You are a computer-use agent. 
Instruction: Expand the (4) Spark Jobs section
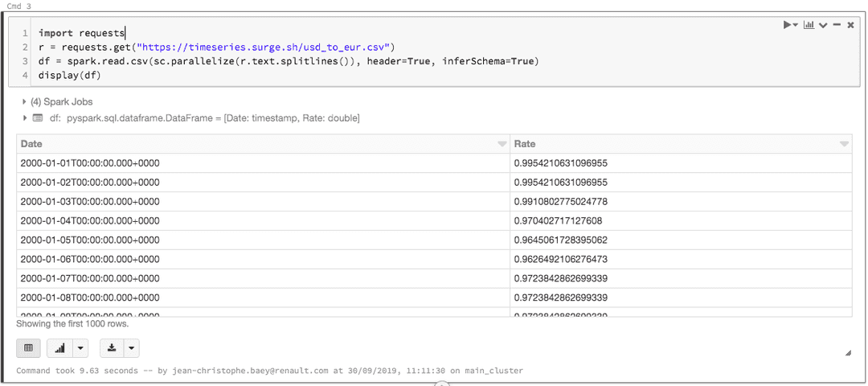coord(24,102)
